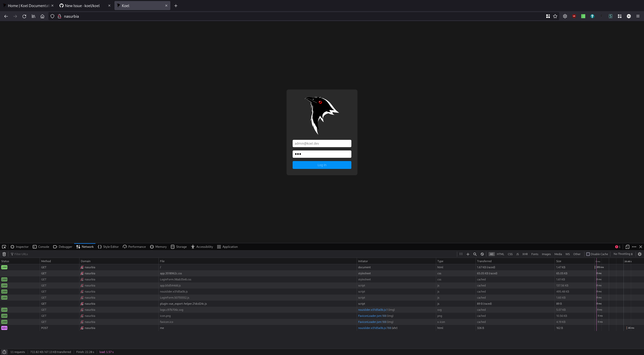This screenshot has height=355, width=644.
Task: Open network settings gear icon
Action: [640, 254]
